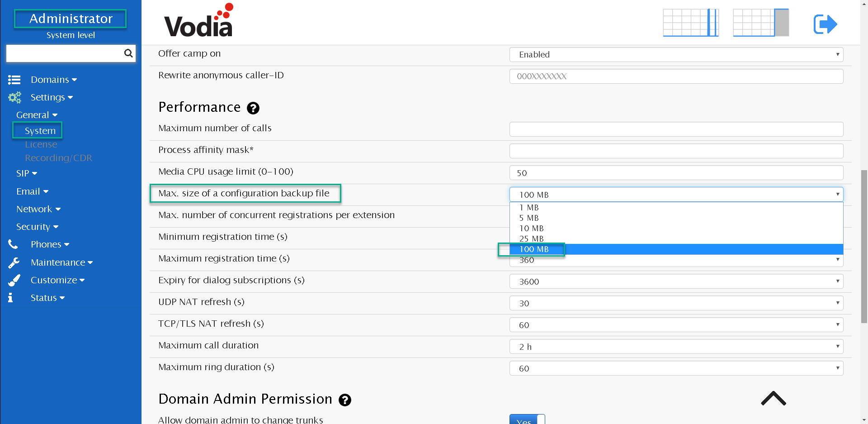Expand the Phones menu
This screenshot has height=424, width=868.
pos(50,244)
